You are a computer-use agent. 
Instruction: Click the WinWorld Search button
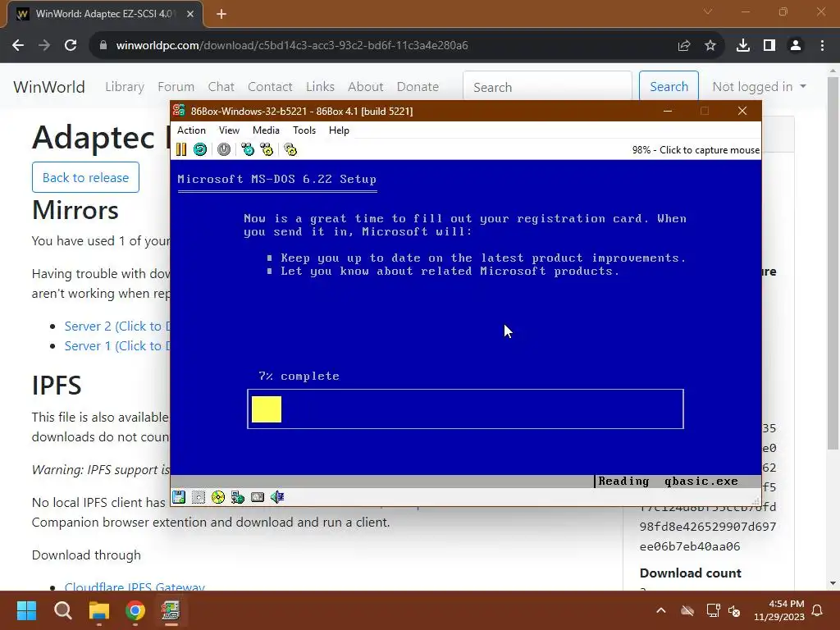[669, 87]
